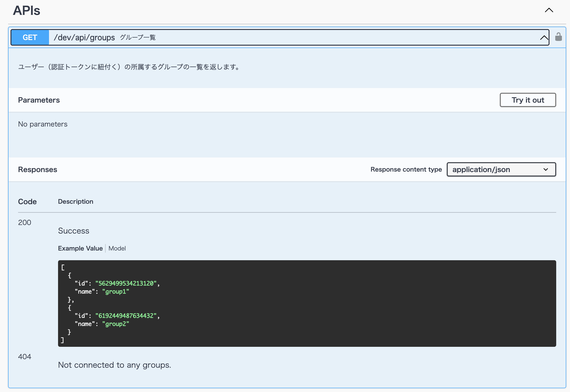The width and height of the screenshot is (570, 392).
Task: Click the 404 response code
Action: coord(25,357)
